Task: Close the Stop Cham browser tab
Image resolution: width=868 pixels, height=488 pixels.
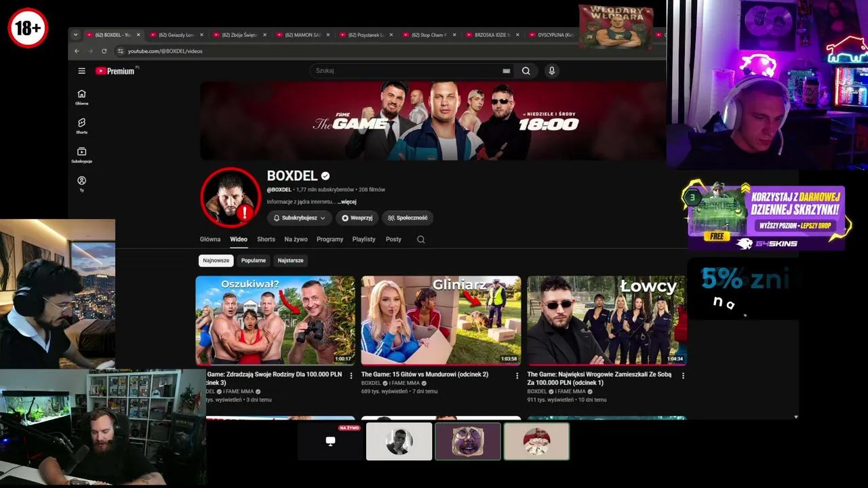Action: 454,35
